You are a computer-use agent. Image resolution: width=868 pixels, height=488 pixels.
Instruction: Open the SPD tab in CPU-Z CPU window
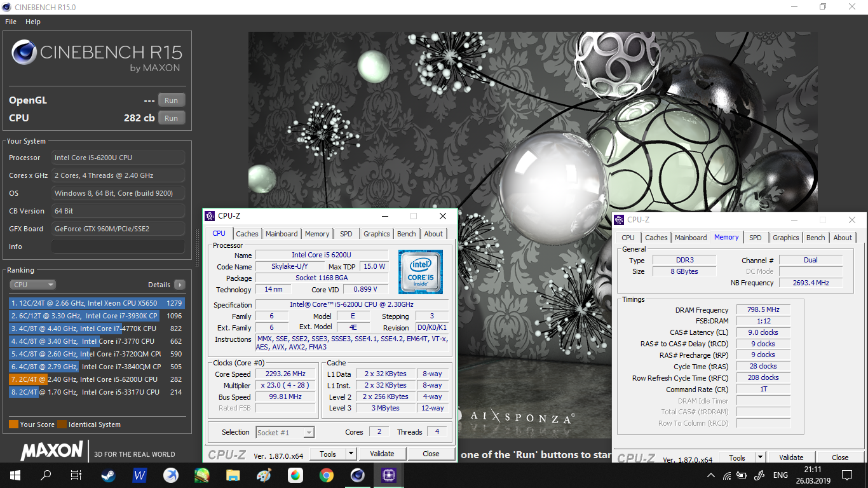coord(346,234)
